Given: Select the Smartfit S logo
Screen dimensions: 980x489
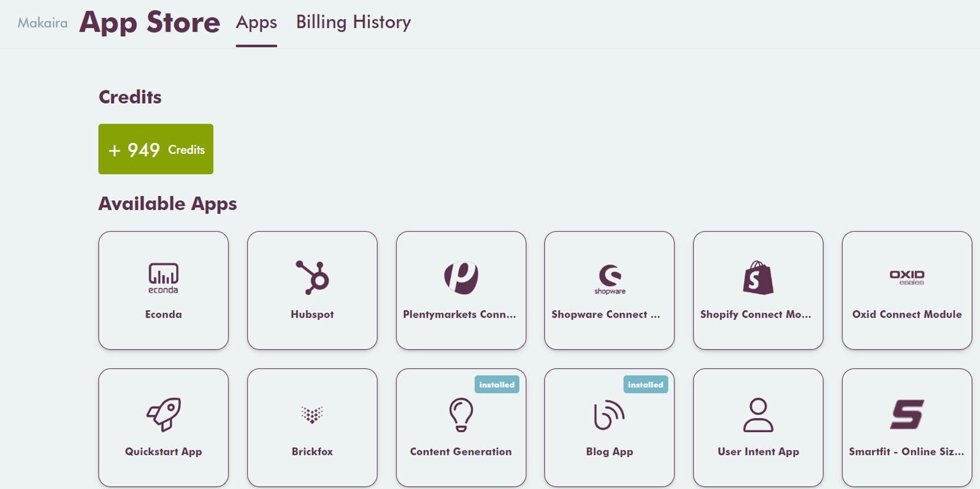Looking at the screenshot, I should click(907, 414).
